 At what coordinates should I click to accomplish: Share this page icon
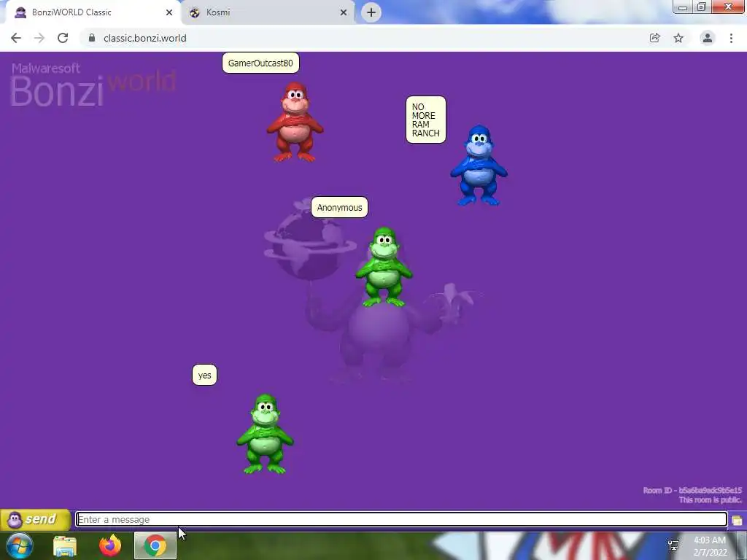pos(654,38)
